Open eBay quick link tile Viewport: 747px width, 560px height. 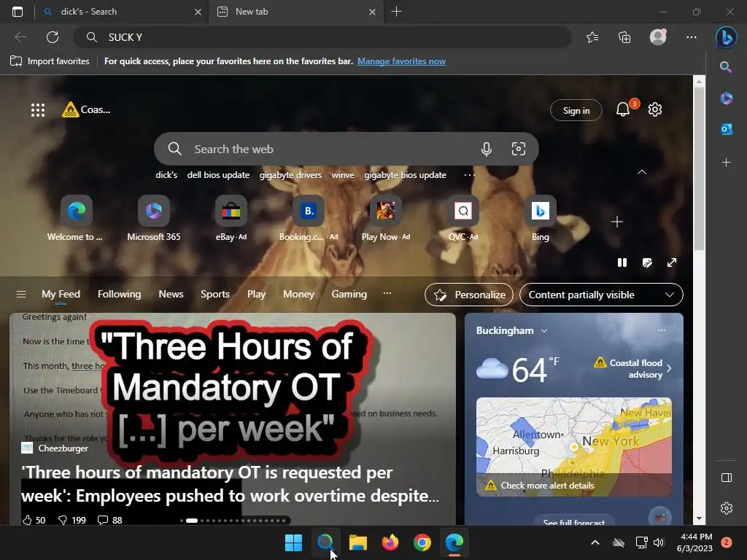(x=231, y=219)
